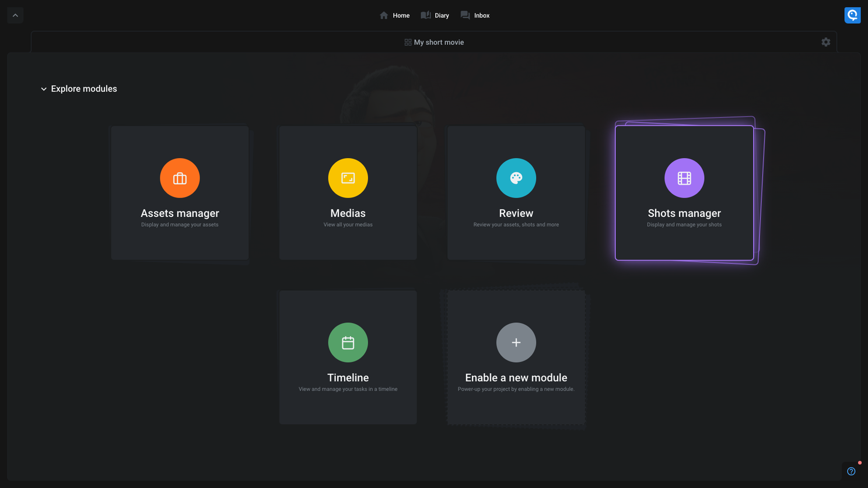The width and height of the screenshot is (868, 488).
Task: Select the teal Review palette icon
Action: (x=516, y=178)
